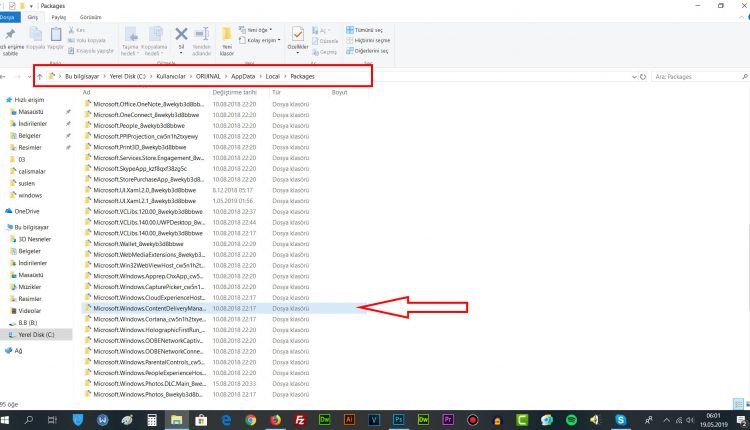Click the Sil delete X icon

(x=181, y=34)
